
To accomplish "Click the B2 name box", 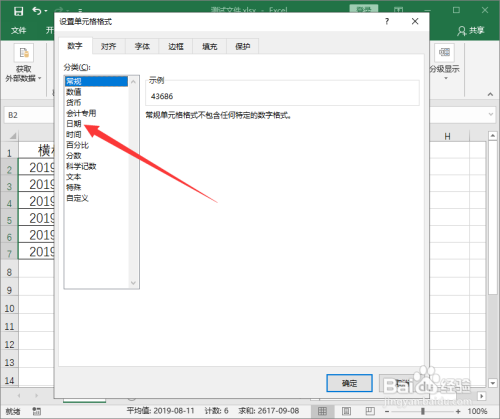I will tap(28, 115).
